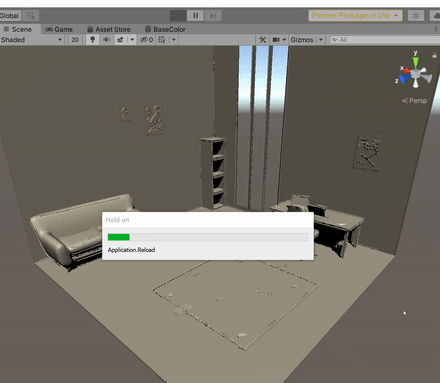The height and width of the screenshot is (383, 440).
Task: Click the Preview Packages in Use button
Action: coord(355,15)
